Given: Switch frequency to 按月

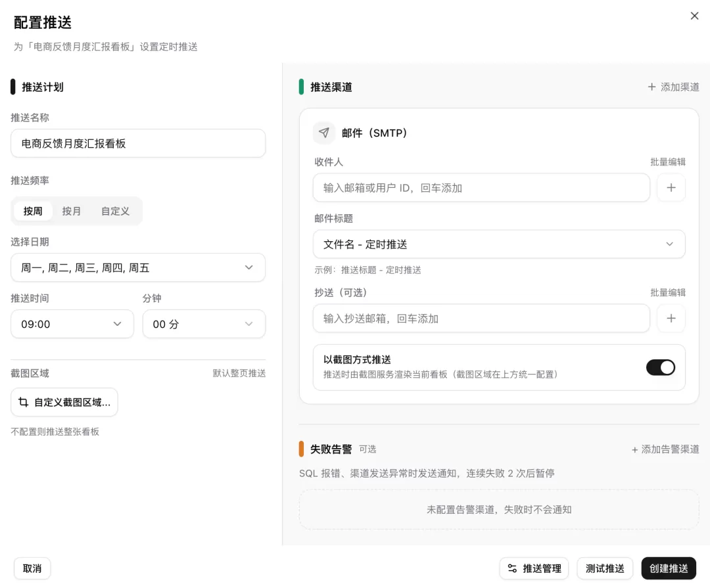Looking at the screenshot, I should (x=72, y=211).
